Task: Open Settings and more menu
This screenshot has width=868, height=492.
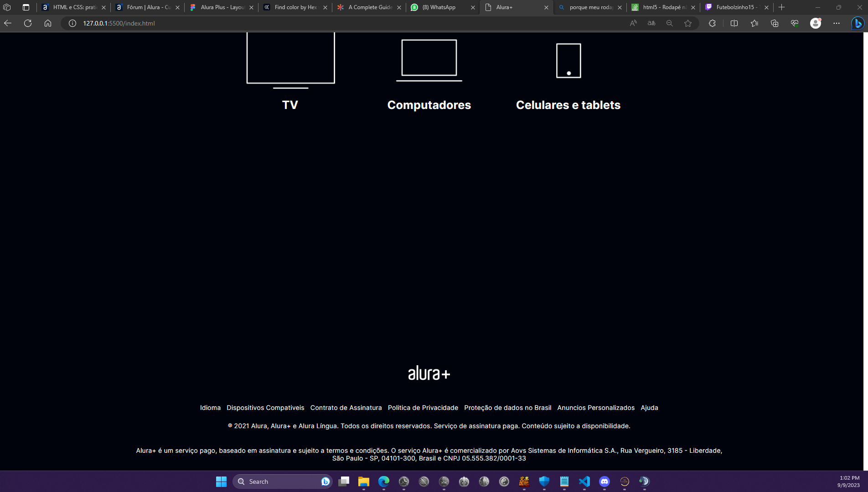Action: click(837, 23)
